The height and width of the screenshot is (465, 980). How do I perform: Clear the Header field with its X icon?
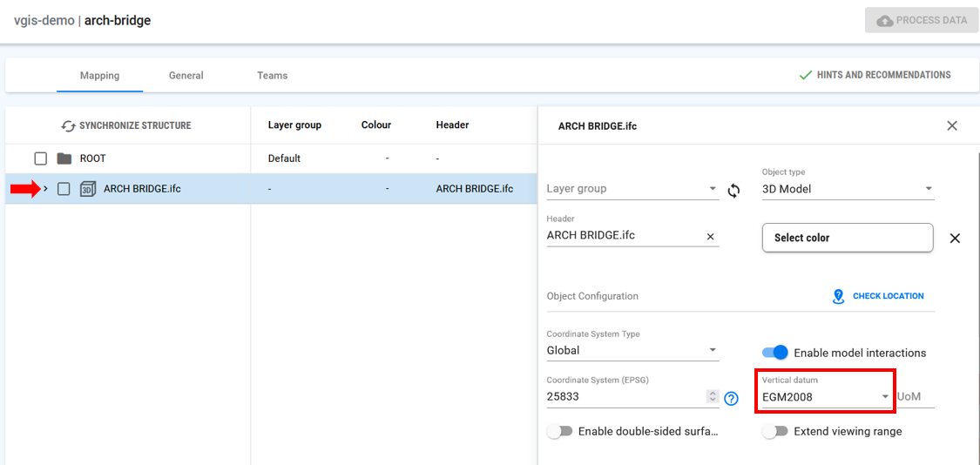(710, 236)
